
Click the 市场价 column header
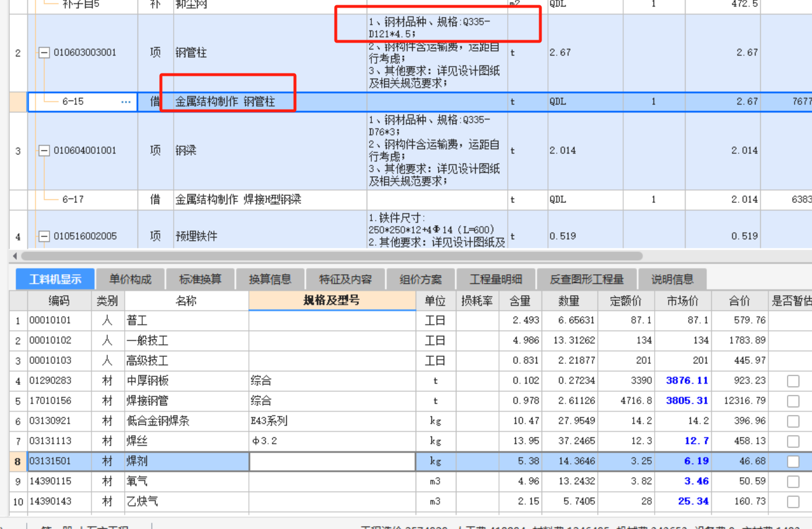pyautogui.click(x=682, y=300)
